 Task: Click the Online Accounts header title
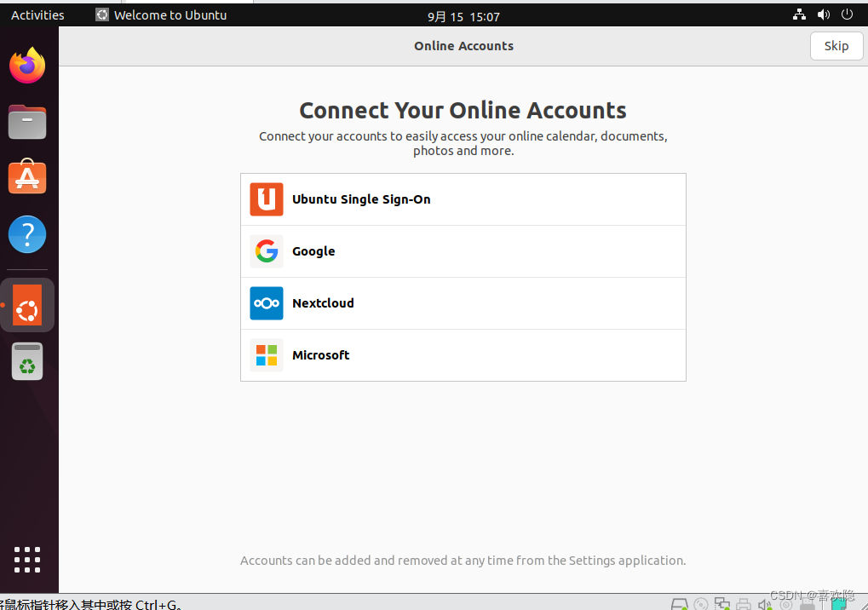(464, 46)
